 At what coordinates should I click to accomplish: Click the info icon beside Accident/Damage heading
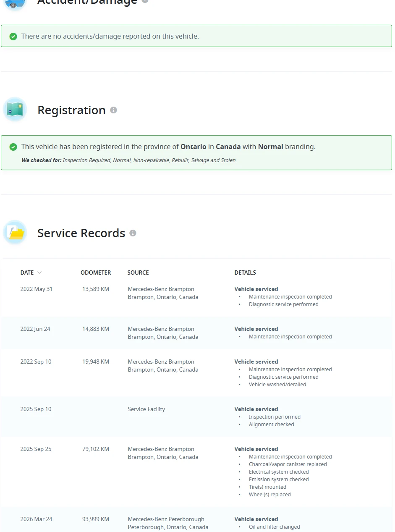pos(145,1)
